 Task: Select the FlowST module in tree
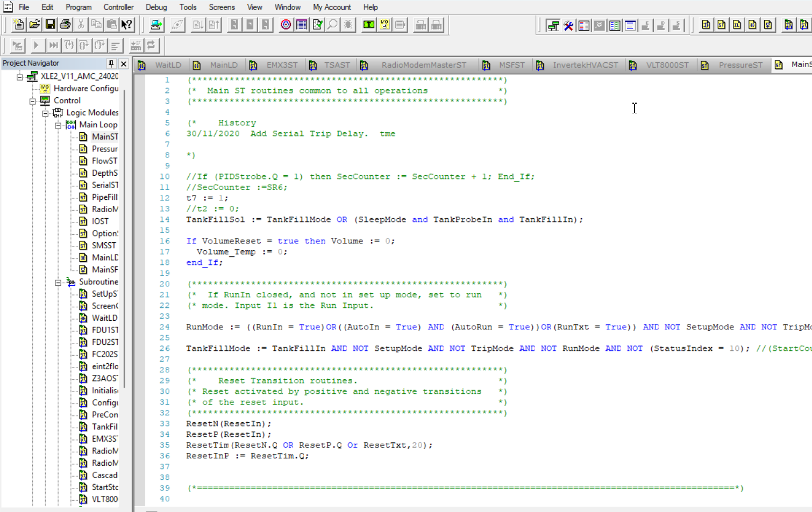(x=104, y=161)
